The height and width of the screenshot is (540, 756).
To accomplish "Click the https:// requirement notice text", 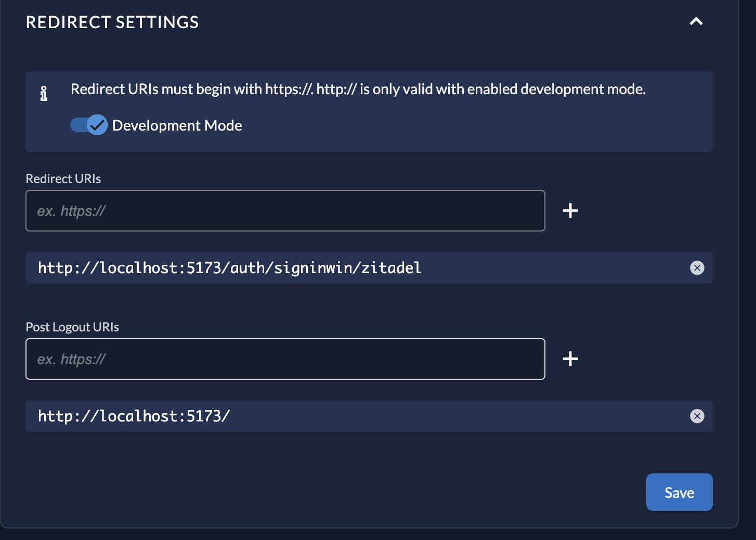I will tap(358, 89).
